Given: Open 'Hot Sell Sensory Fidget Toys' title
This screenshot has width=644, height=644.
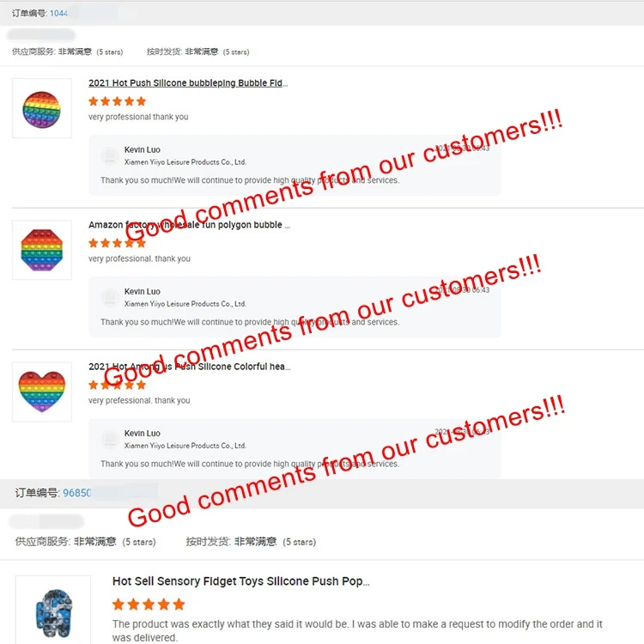Looking at the screenshot, I should 241,581.
